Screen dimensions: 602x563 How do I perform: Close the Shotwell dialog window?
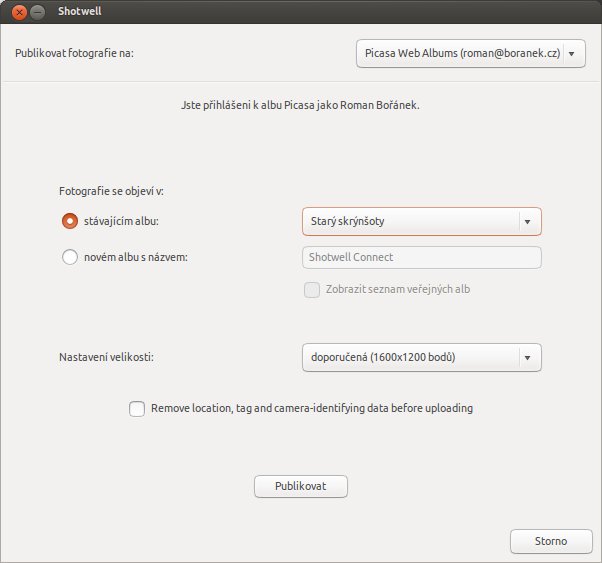19,13
